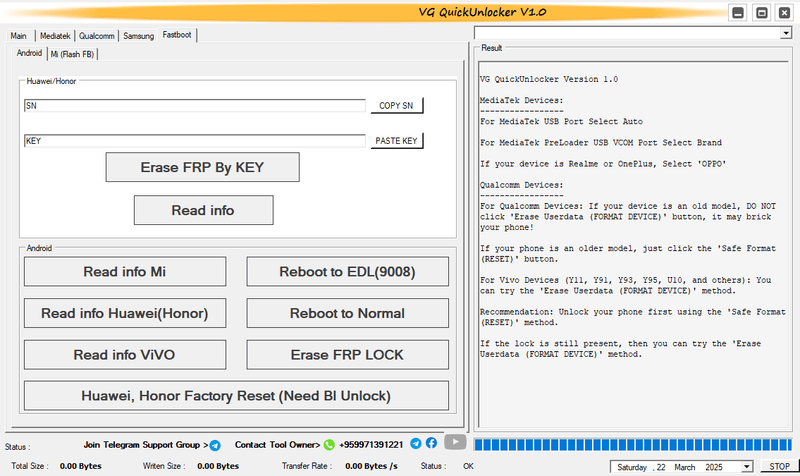
Task: Switch to the Main tab
Action: [x=19, y=36]
